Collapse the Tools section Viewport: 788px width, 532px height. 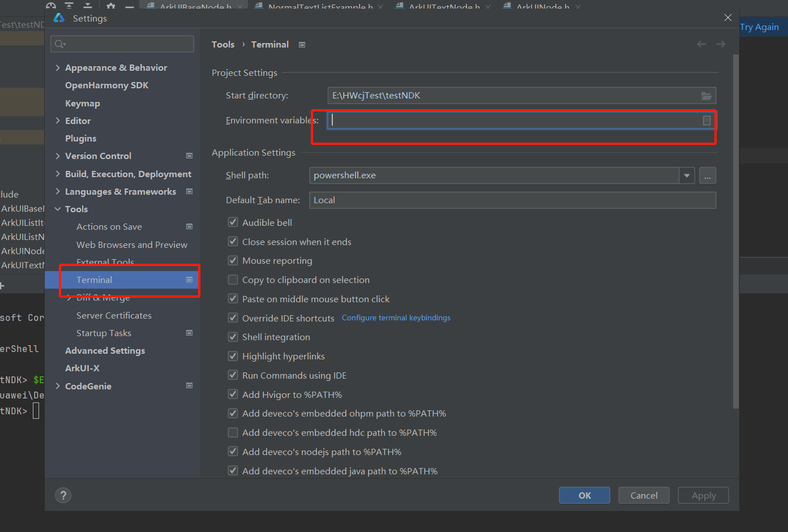pos(58,209)
